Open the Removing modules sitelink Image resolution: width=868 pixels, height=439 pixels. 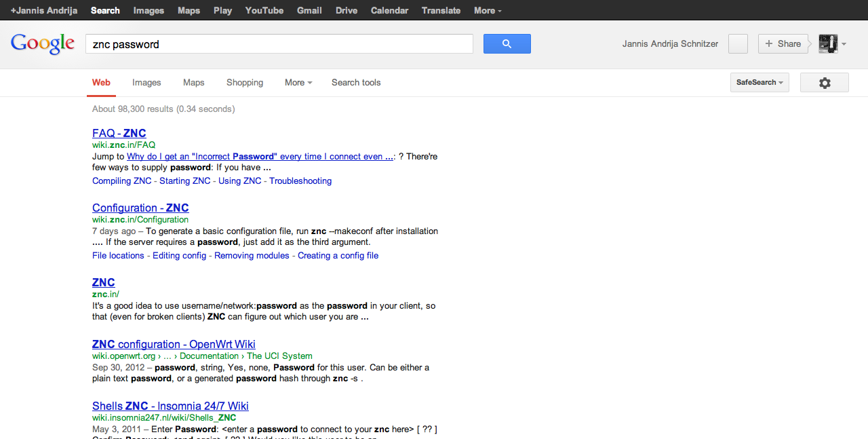[252, 256]
